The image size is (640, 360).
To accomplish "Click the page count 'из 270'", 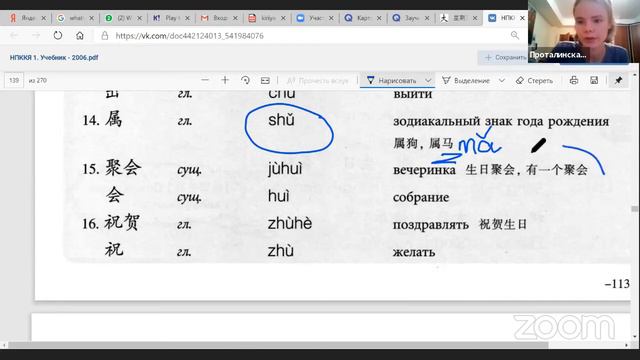I will [x=38, y=80].
